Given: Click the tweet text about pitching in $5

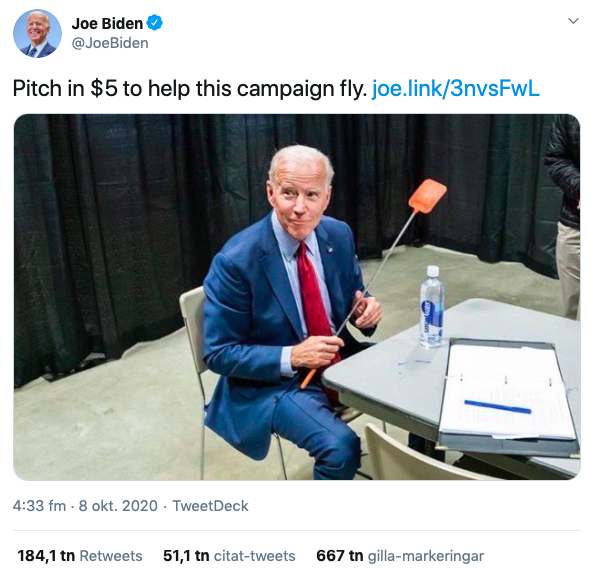Looking at the screenshot, I should (x=190, y=88).
